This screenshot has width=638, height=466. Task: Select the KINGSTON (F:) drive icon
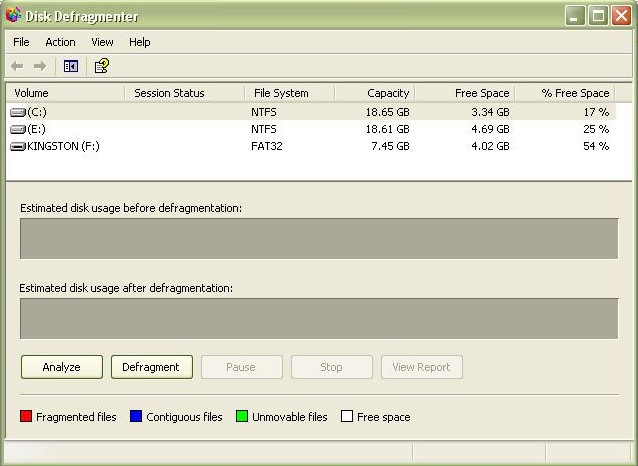(x=18, y=146)
